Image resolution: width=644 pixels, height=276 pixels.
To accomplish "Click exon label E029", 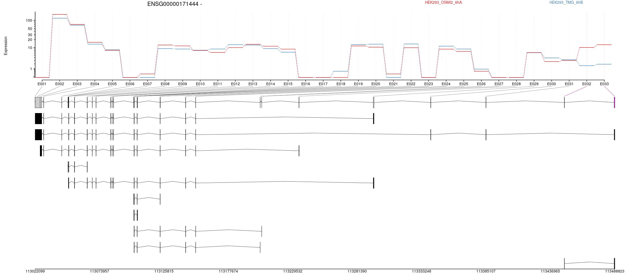I will 534,84.
